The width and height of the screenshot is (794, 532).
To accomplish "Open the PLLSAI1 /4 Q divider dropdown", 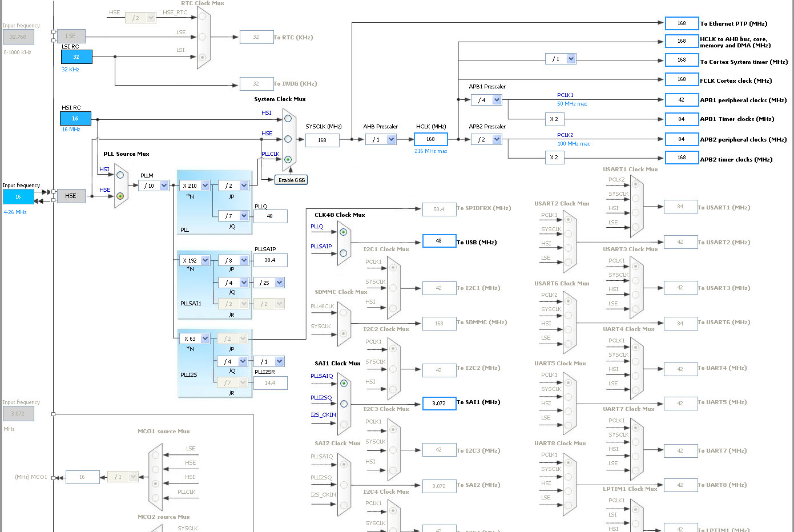I will [x=244, y=283].
